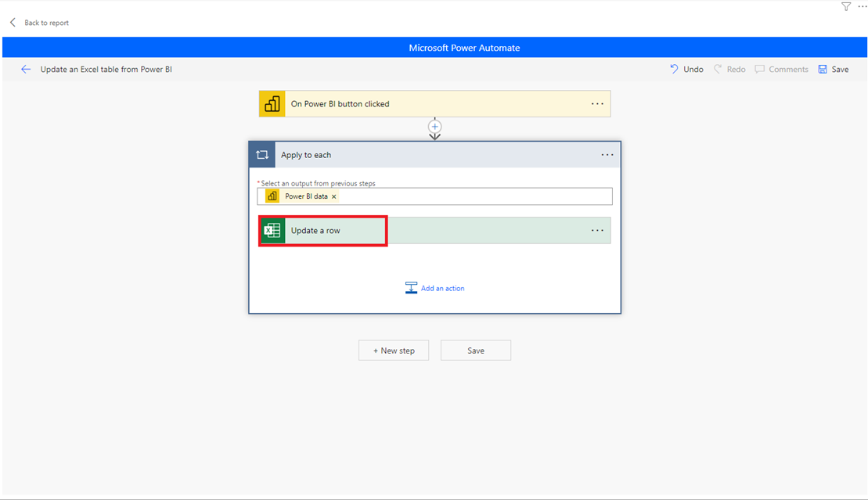Collapse the Apply to each header
The image size is (868, 500).
pos(434,154)
